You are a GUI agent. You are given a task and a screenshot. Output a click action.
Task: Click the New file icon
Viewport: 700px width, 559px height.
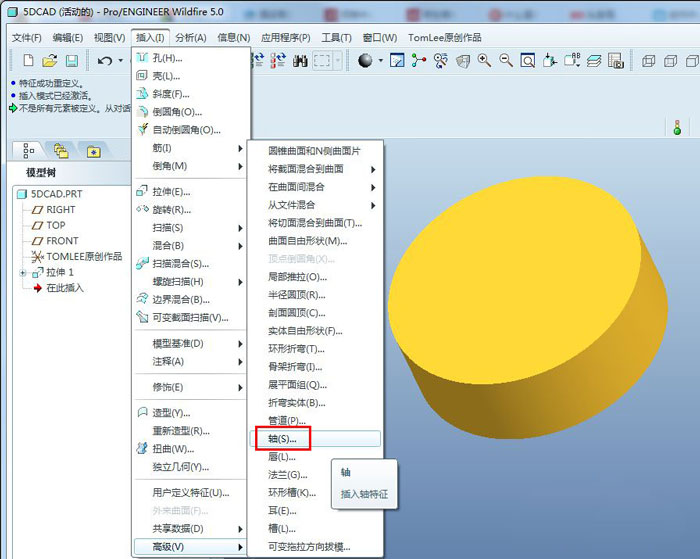pos(28,61)
